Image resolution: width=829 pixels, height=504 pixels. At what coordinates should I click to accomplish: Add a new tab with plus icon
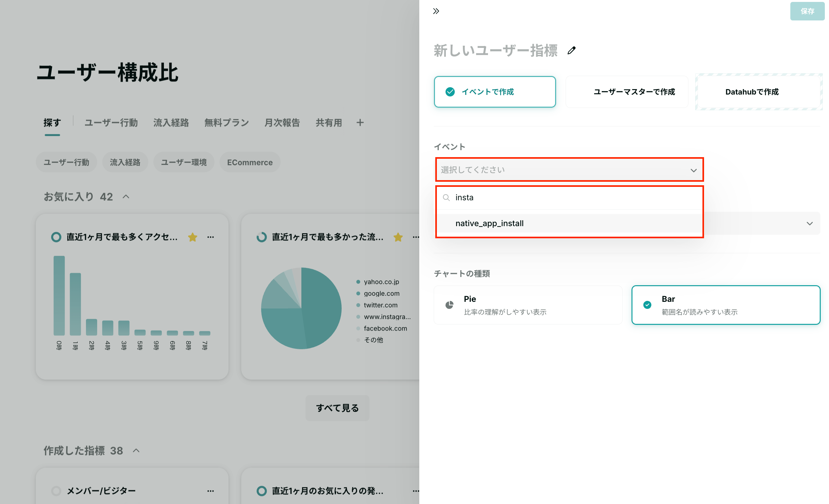[360, 123]
